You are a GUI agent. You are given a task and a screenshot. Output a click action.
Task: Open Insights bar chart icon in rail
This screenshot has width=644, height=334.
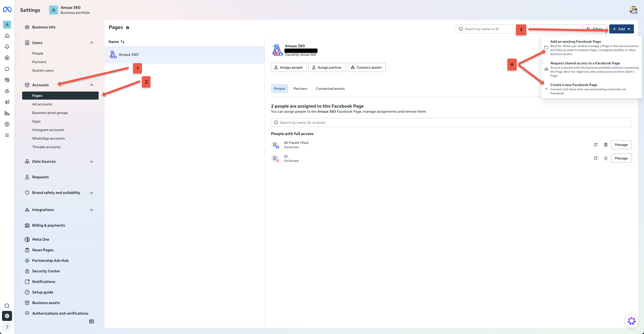pyautogui.click(x=7, y=113)
